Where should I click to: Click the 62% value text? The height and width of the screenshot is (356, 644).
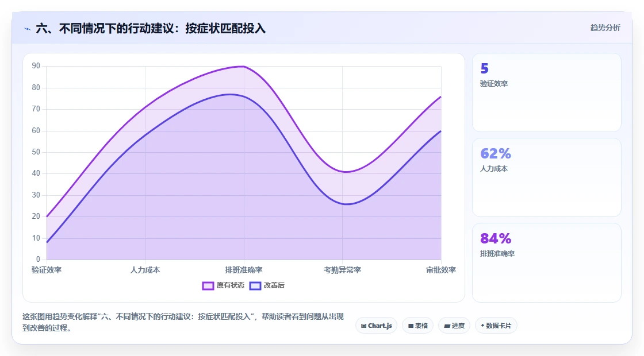pyautogui.click(x=496, y=154)
